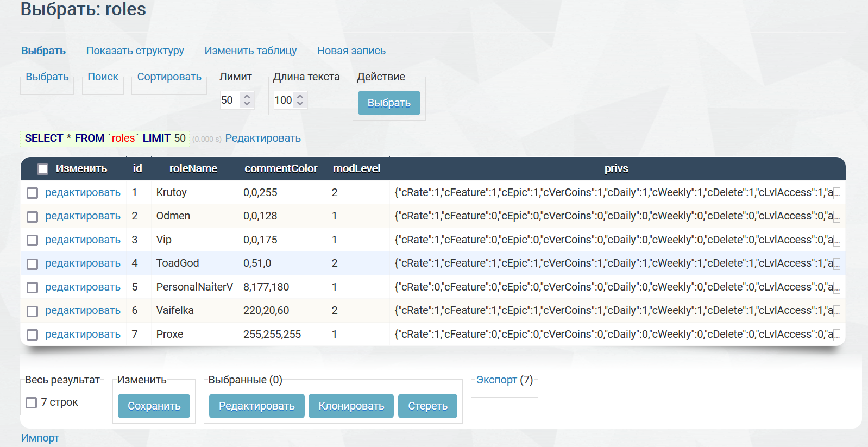Click 'редактировать' link for ToadGod row

[83, 263]
